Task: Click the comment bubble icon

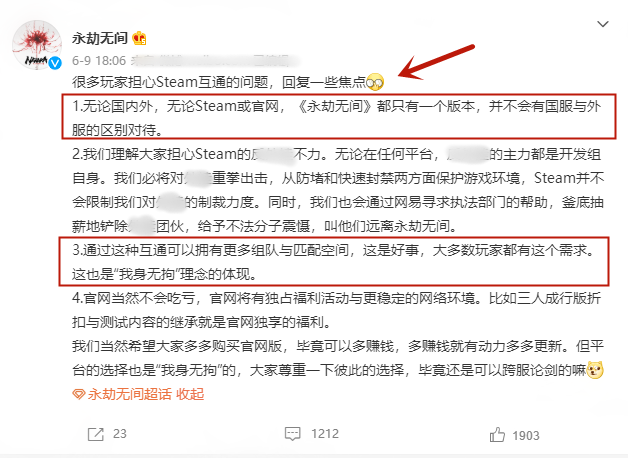Action: (292, 434)
